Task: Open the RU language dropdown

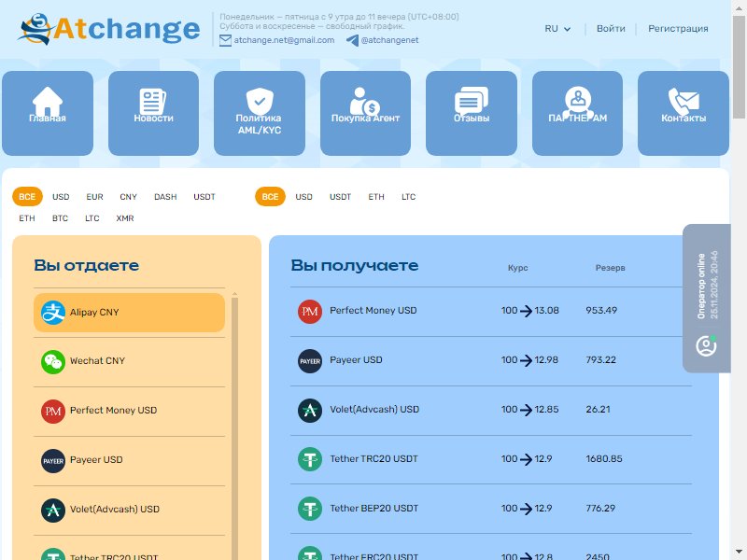Action: 557,29
